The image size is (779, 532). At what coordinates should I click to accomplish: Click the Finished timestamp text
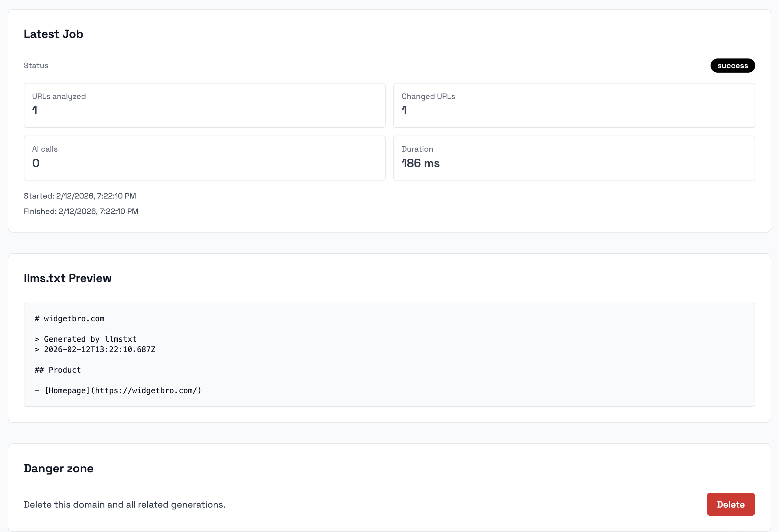click(81, 211)
